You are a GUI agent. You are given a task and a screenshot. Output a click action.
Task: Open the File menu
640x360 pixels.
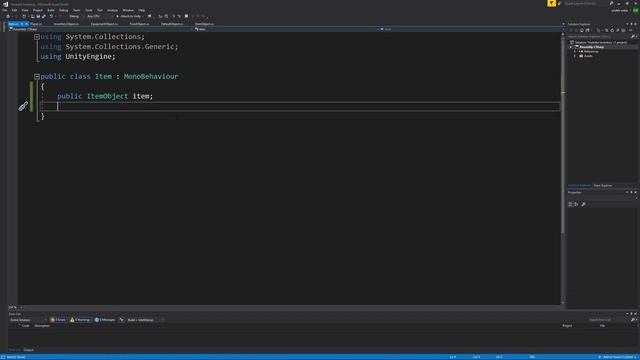tap(4, 10)
